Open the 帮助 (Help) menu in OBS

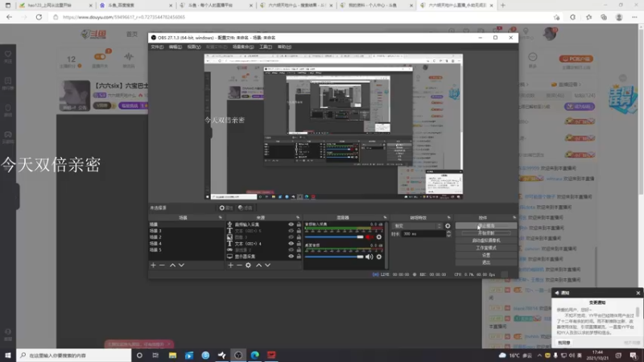[284, 47]
